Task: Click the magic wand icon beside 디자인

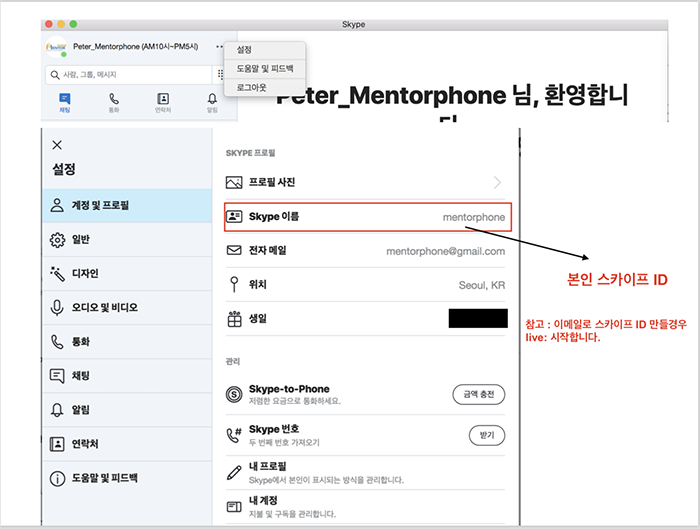Action: 57,274
